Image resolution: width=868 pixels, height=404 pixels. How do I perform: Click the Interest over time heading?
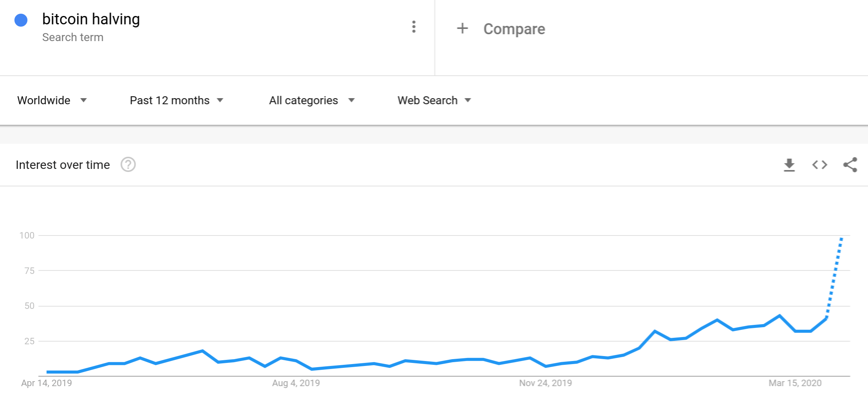point(63,165)
